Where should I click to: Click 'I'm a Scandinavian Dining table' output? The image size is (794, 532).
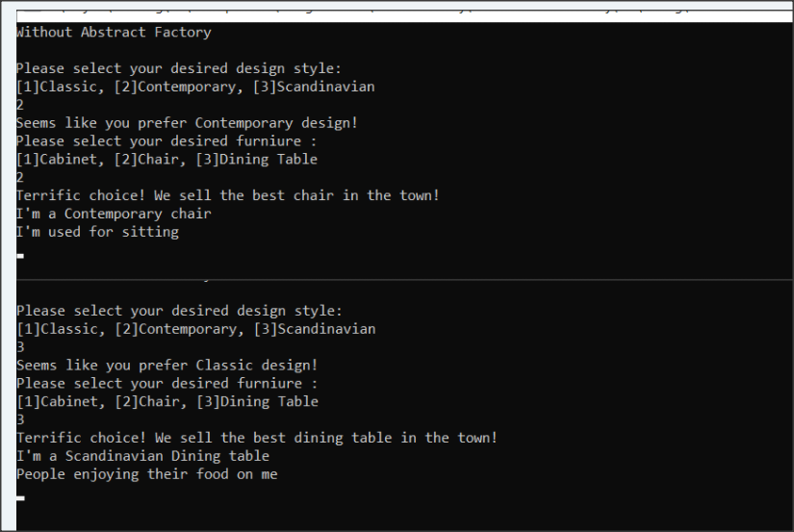tap(142, 456)
